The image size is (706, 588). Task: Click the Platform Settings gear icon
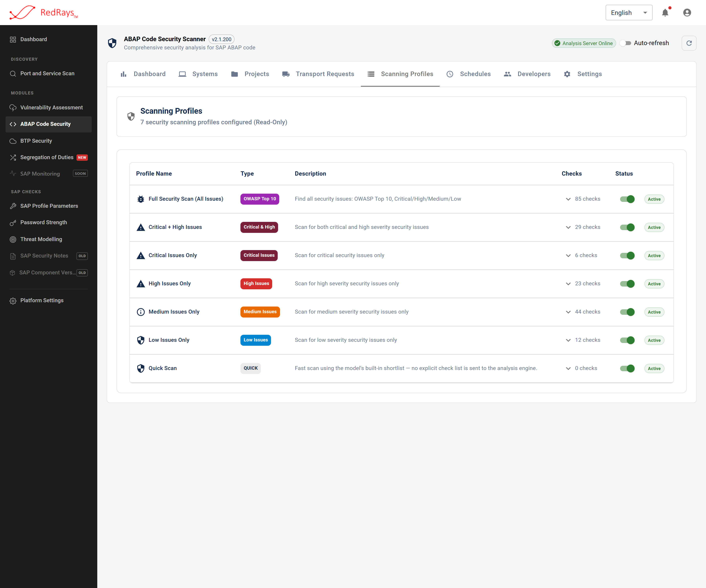click(x=13, y=301)
